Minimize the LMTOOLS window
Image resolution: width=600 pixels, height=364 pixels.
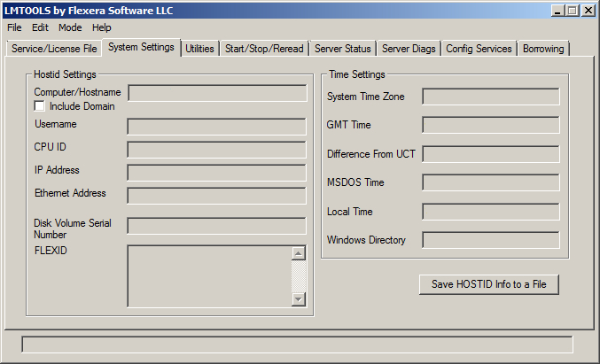(x=558, y=11)
